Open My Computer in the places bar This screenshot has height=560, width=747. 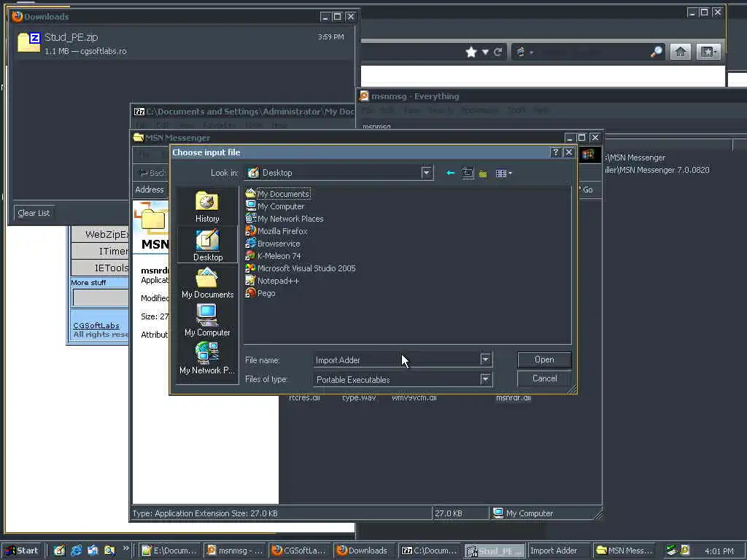(x=207, y=321)
